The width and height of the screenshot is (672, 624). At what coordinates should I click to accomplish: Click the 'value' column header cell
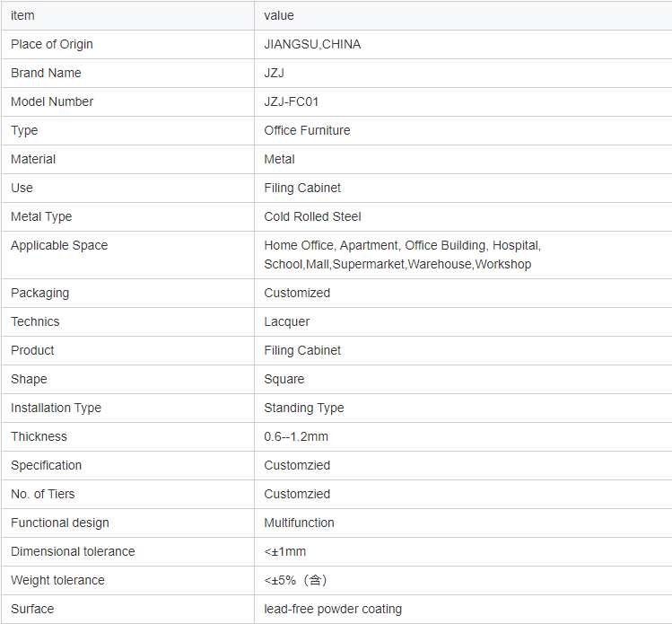279,15
